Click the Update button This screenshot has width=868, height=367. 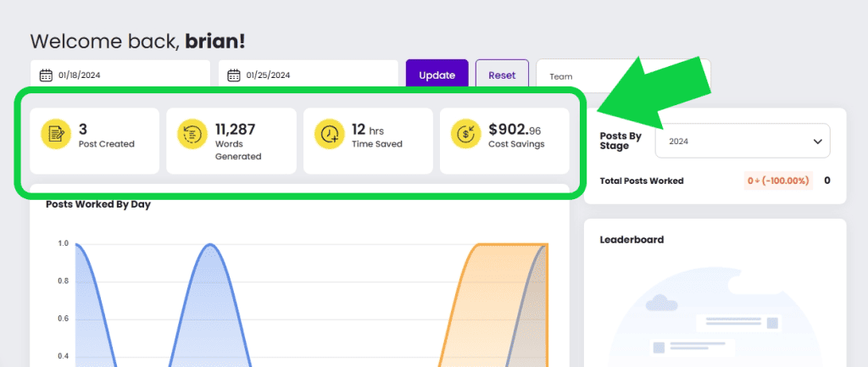pos(437,75)
